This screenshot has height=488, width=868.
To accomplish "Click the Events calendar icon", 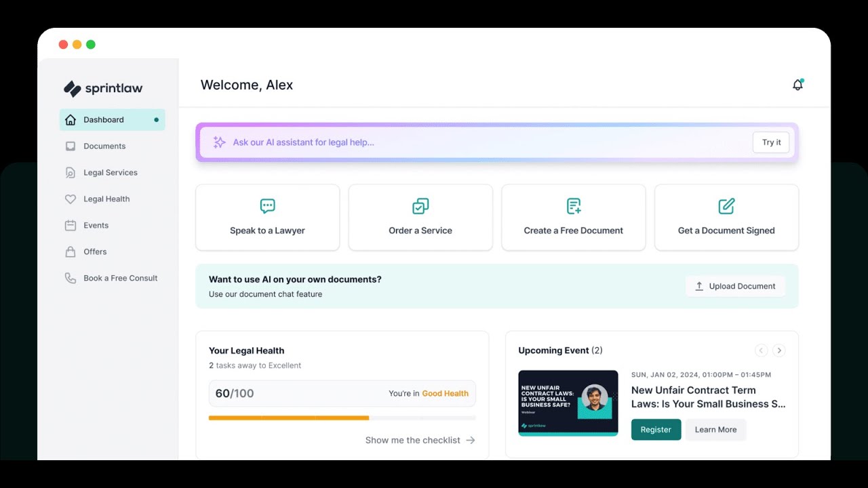I will click(x=71, y=226).
